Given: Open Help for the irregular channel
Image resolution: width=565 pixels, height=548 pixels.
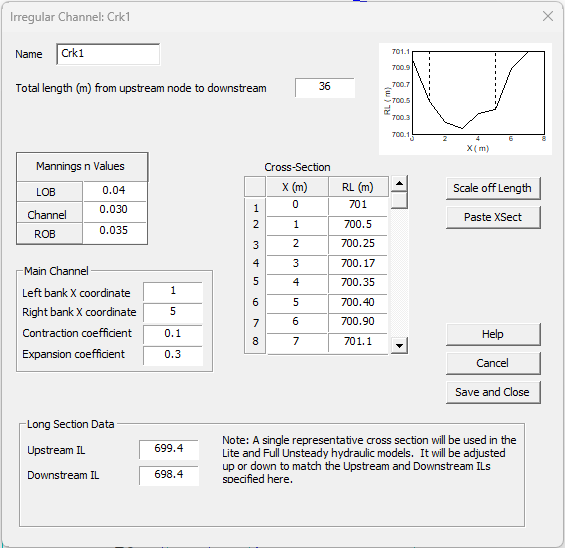Looking at the screenshot, I should (493, 334).
